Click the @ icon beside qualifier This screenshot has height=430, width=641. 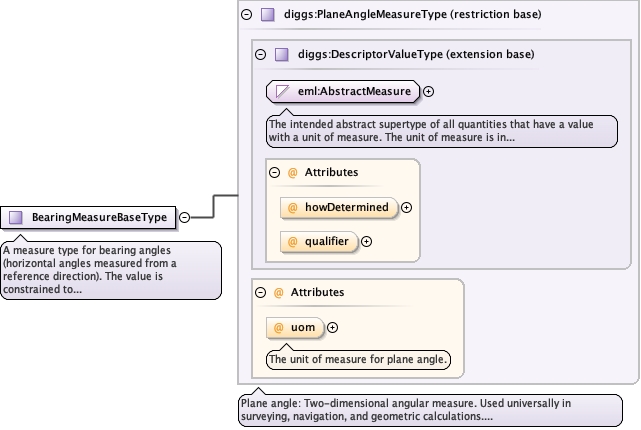pos(293,241)
